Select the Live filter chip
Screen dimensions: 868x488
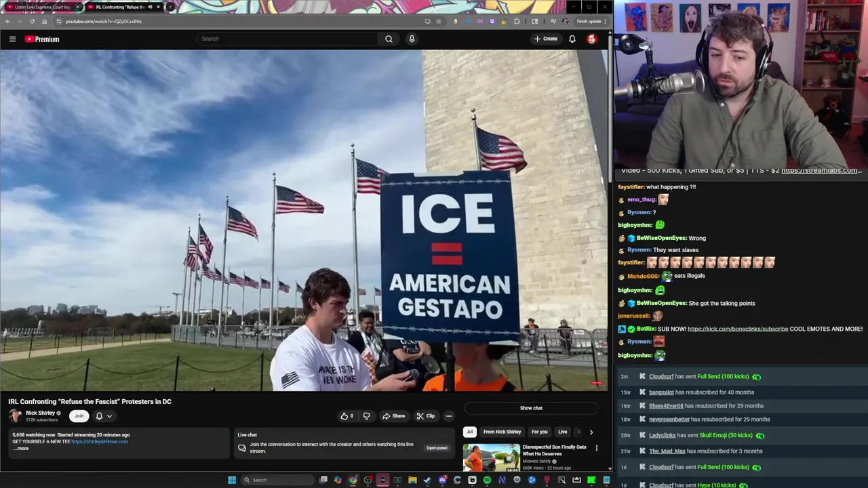click(562, 432)
